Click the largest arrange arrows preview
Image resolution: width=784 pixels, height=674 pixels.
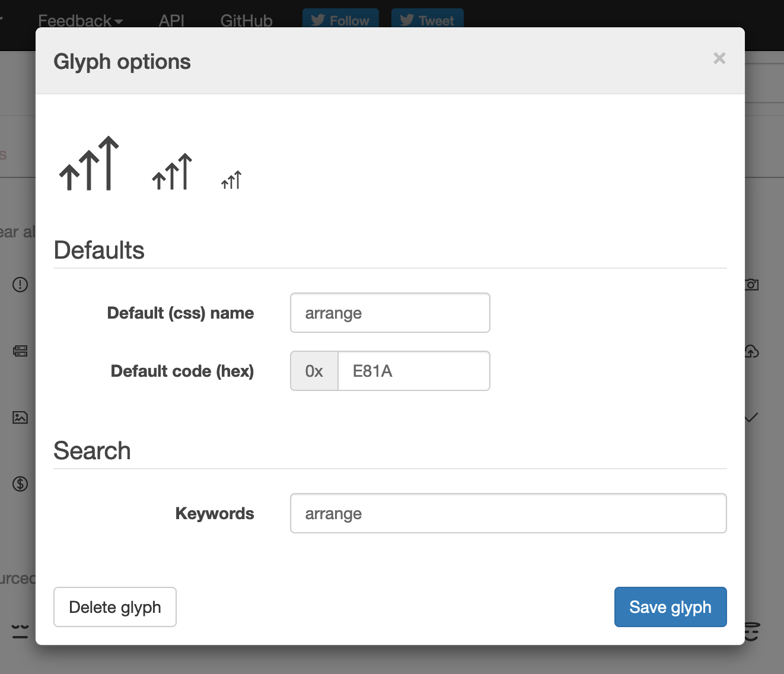[88, 164]
